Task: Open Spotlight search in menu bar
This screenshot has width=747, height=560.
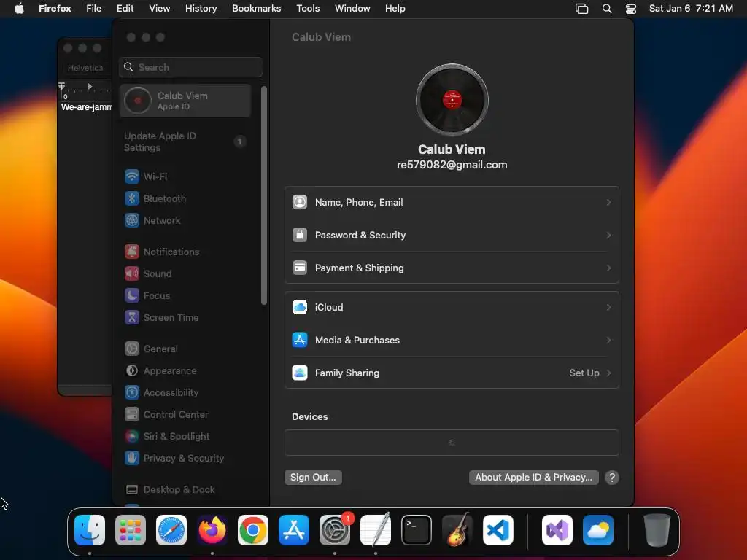Action: click(607, 9)
